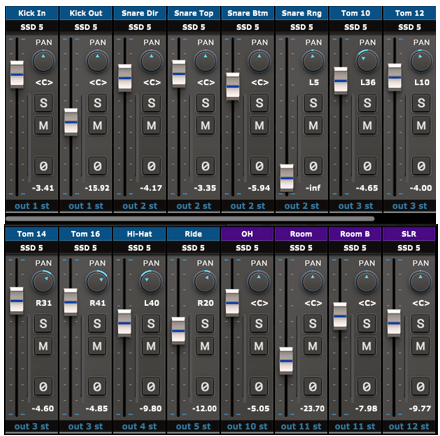Click the Tom 16 pan knob
440x436 pixels.
tap(97, 282)
